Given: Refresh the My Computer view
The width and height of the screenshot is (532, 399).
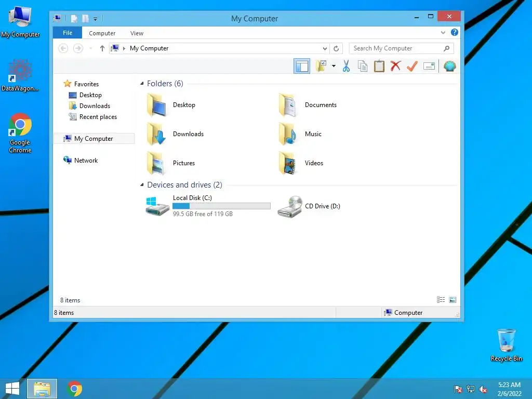Looking at the screenshot, I should 336,48.
